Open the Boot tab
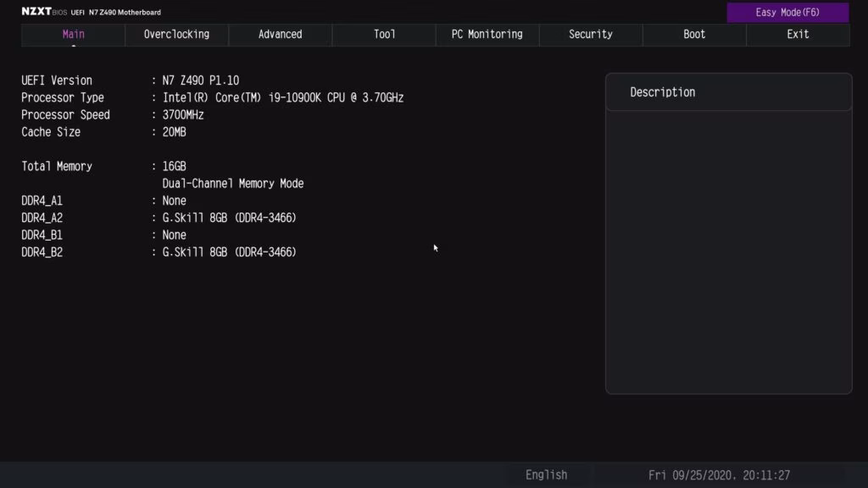The height and width of the screenshot is (488, 868). point(694,34)
